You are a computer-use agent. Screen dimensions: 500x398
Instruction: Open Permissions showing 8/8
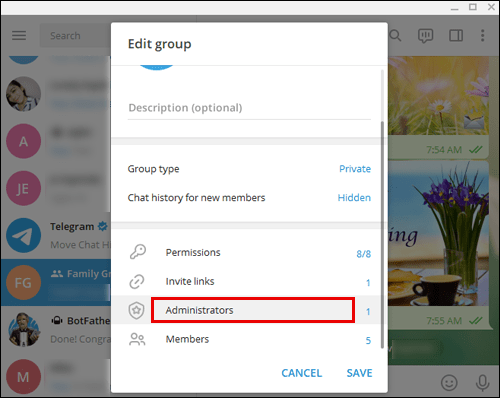pyautogui.click(x=249, y=252)
